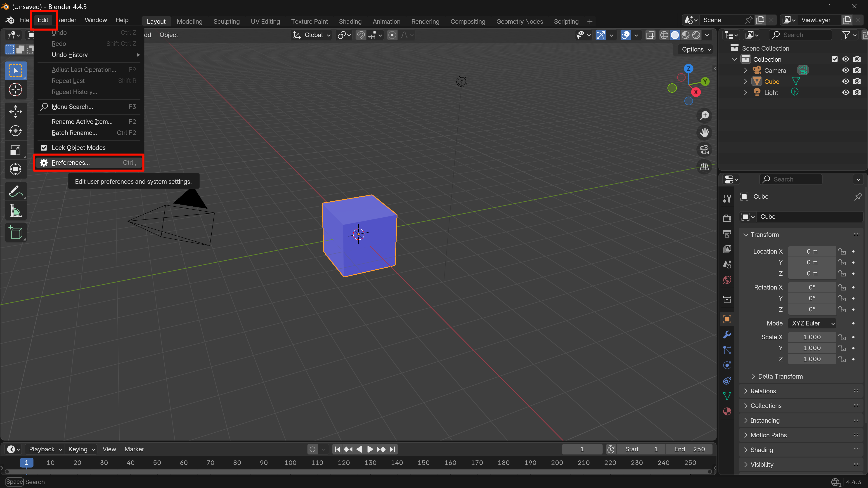Play animation forward
Image resolution: width=868 pixels, height=488 pixels.
tap(370, 449)
